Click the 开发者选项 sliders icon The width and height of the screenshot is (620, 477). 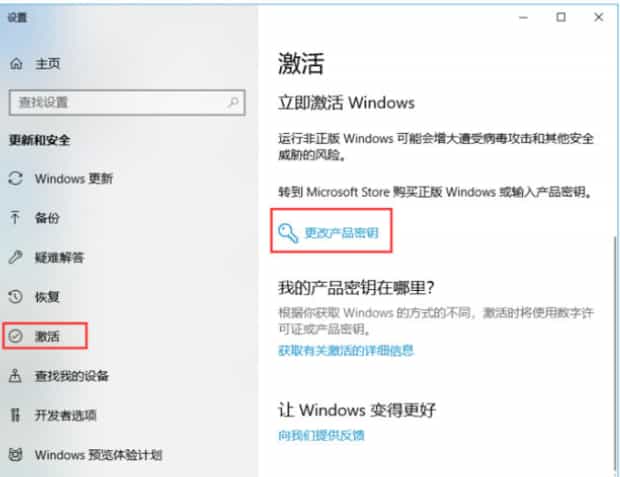[15, 415]
